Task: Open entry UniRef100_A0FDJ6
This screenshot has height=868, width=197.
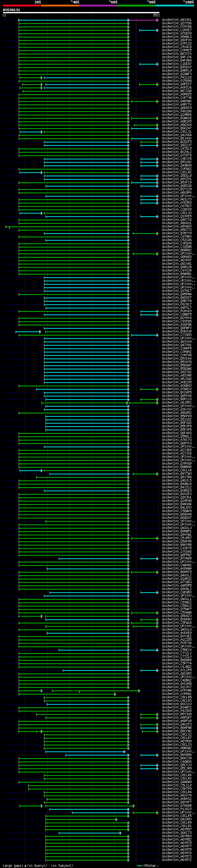Action: click(177, 88)
